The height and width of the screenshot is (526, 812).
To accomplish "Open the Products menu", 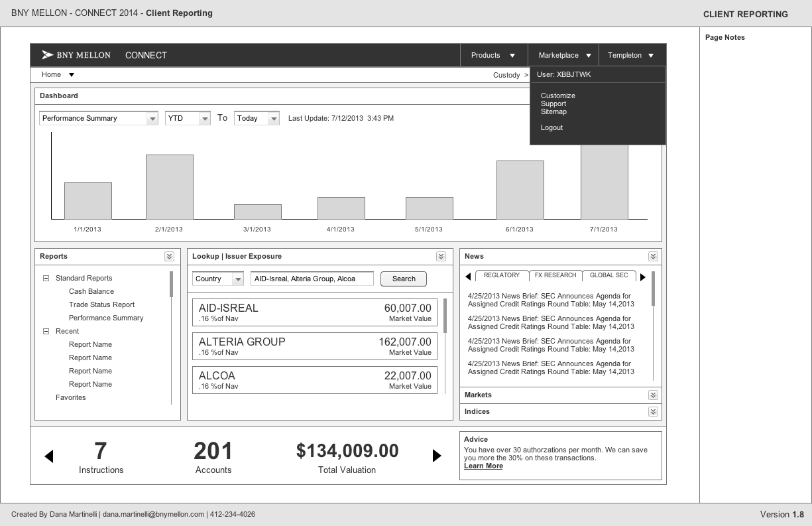I will [494, 55].
